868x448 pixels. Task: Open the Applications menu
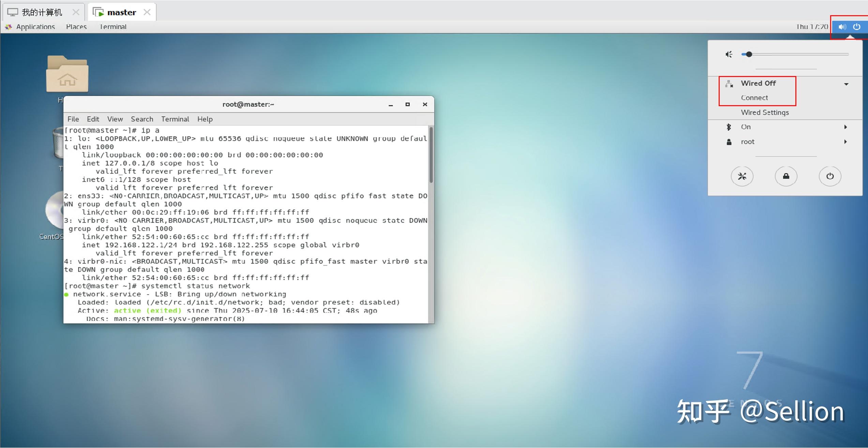click(35, 27)
